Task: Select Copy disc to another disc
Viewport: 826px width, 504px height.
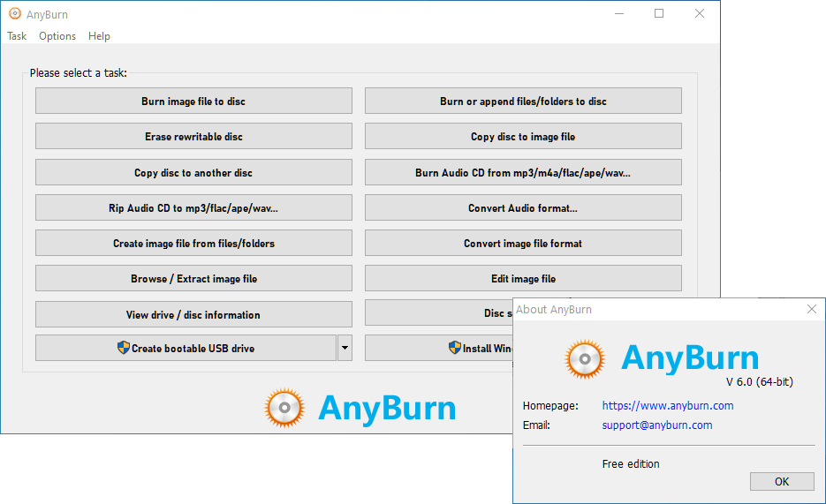Action: (x=193, y=172)
